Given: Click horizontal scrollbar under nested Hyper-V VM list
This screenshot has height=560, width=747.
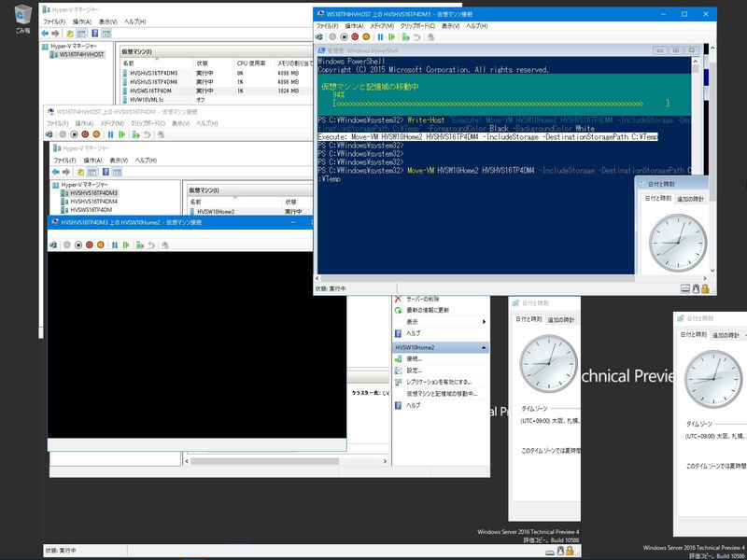Looking at the screenshot, I should [x=286, y=461].
